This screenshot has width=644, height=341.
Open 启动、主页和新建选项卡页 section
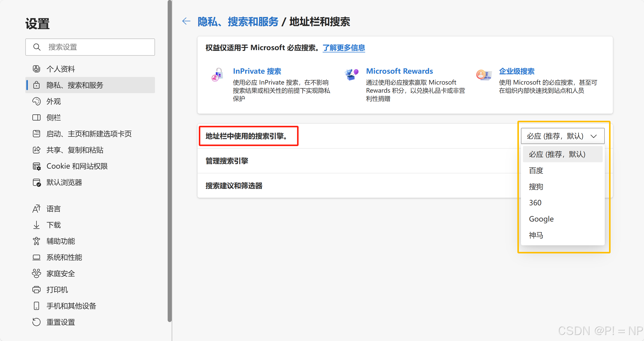click(89, 134)
